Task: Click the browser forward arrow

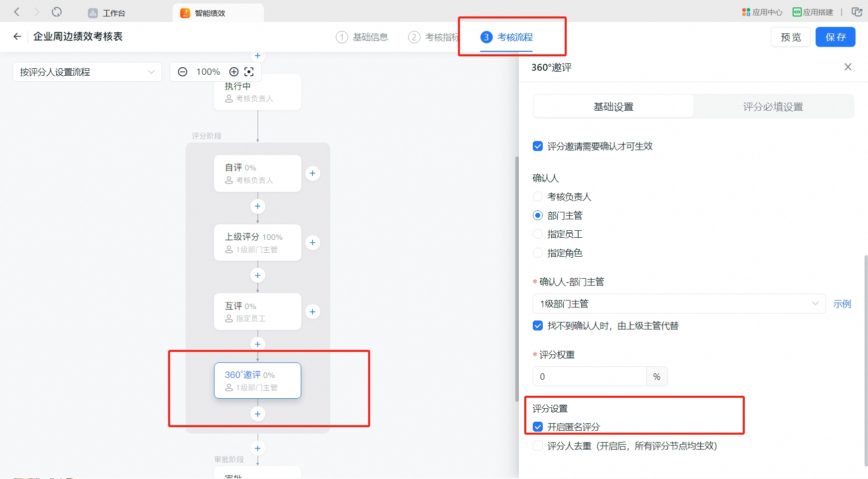Action: point(36,11)
